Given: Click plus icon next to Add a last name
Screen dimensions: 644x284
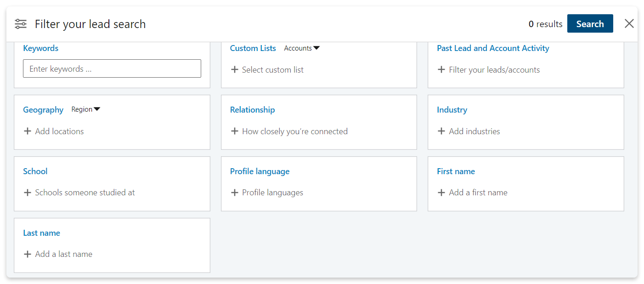Looking at the screenshot, I should (28, 254).
